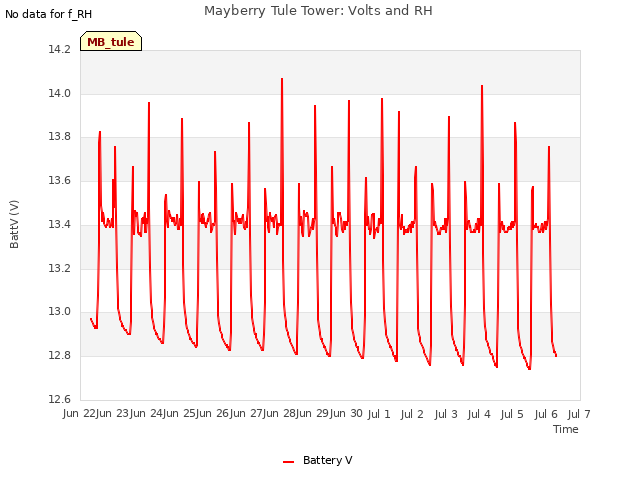This screenshot has width=640, height=480.
Task: Click the 13.0 y-axis tick label
Action: click(x=60, y=311)
